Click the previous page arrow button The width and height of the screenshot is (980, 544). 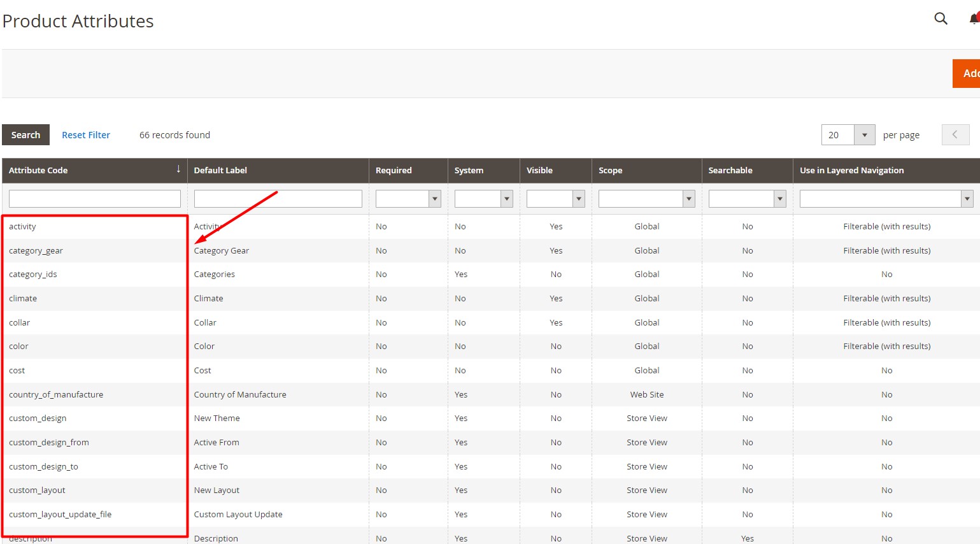[x=955, y=135]
